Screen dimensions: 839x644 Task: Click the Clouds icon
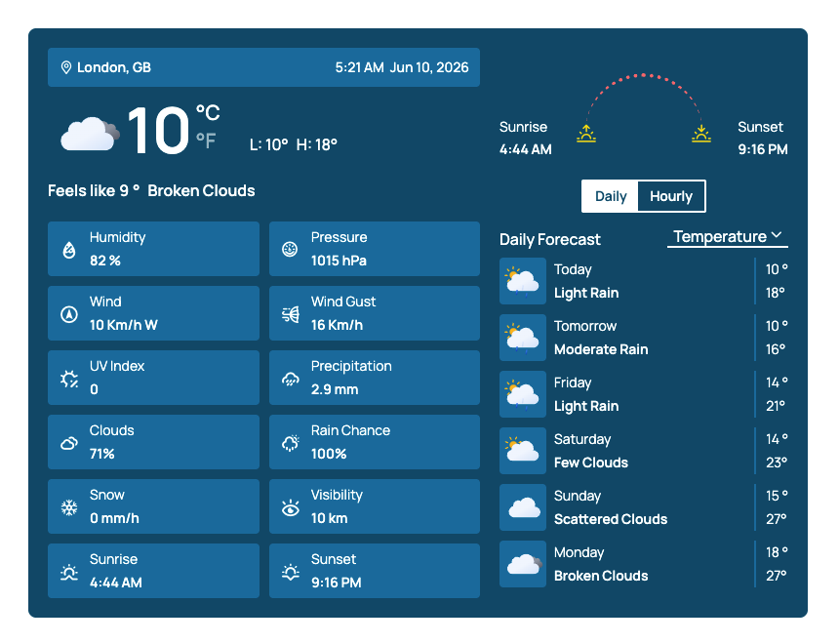(69, 443)
